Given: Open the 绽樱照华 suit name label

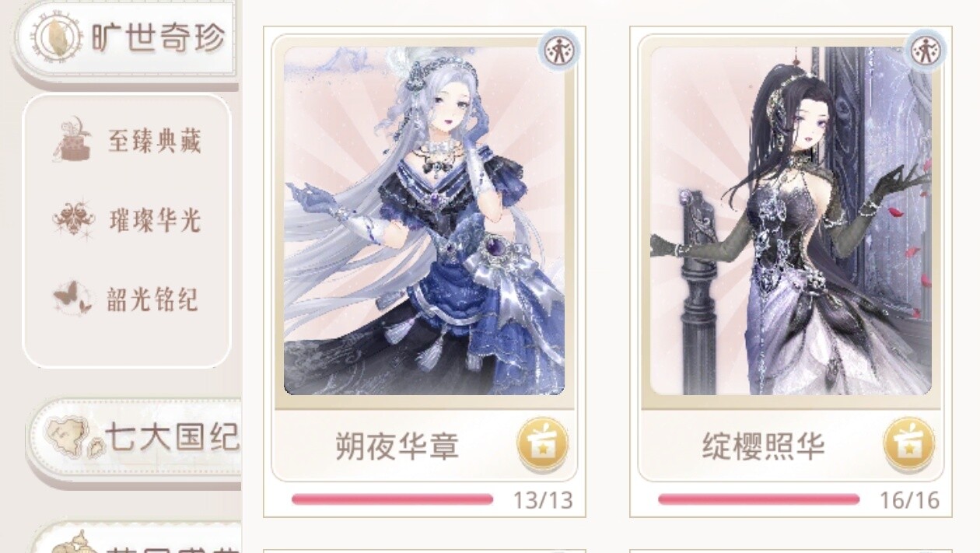Looking at the screenshot, I should [764, 446].
